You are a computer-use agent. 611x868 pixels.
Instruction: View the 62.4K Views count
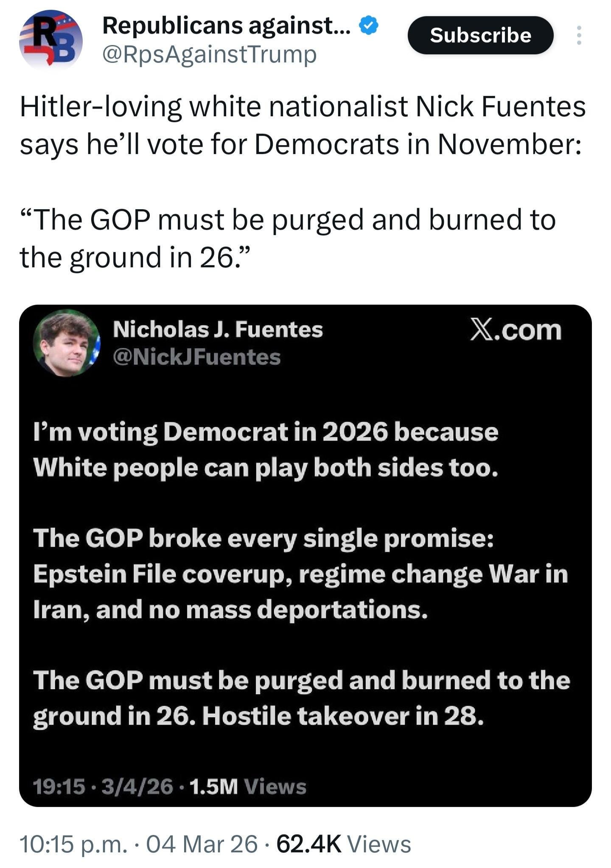pyautogui.click(x=344, y=843)
